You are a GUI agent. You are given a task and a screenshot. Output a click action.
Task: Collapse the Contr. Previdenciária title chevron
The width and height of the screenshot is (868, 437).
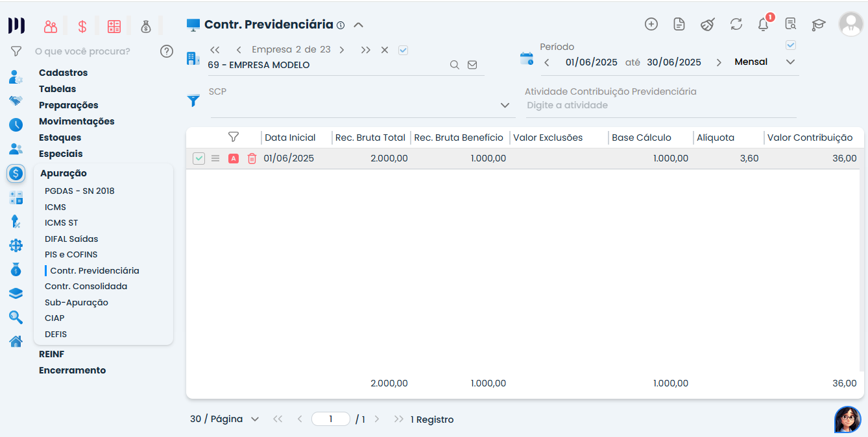[358, 25]
